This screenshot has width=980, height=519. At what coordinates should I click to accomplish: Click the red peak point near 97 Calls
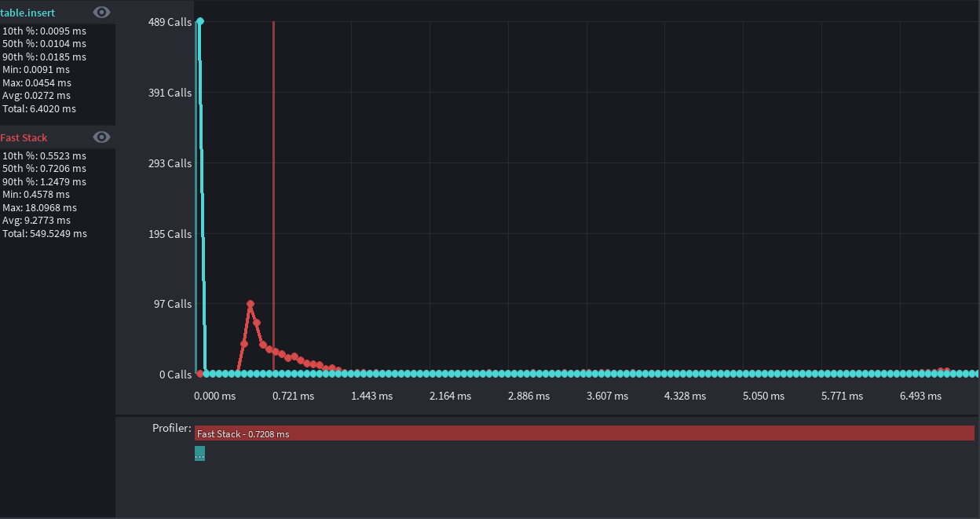(x=250, y=304)
